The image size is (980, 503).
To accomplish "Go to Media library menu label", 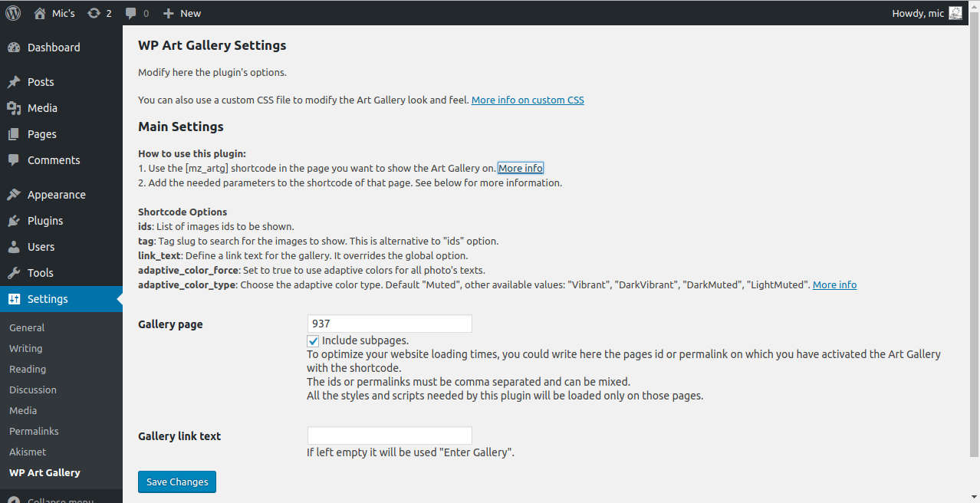I will tap(42, 108).
